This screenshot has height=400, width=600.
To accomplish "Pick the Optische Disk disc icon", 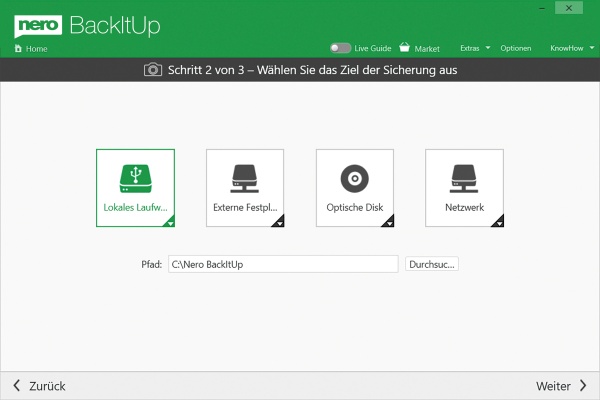I will [x=355, y=178].
